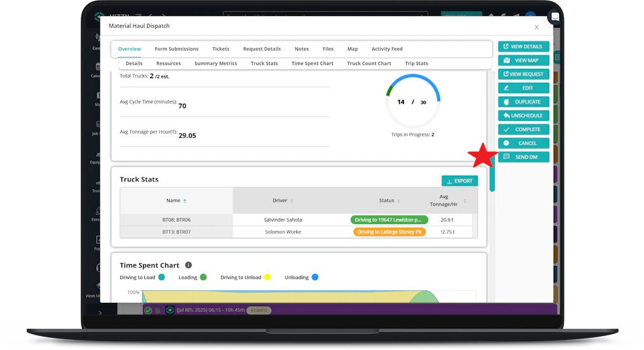Click the info icon beside Time Spent Chart
The image size is (644, 350).
click(x=188, y=265)
